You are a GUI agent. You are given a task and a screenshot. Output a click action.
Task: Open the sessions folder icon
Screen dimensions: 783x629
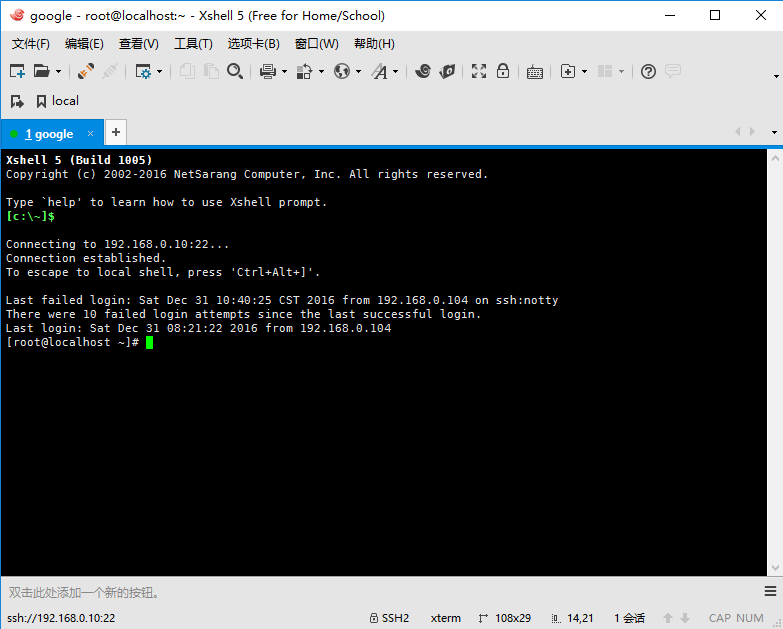(x=41, y=71)
